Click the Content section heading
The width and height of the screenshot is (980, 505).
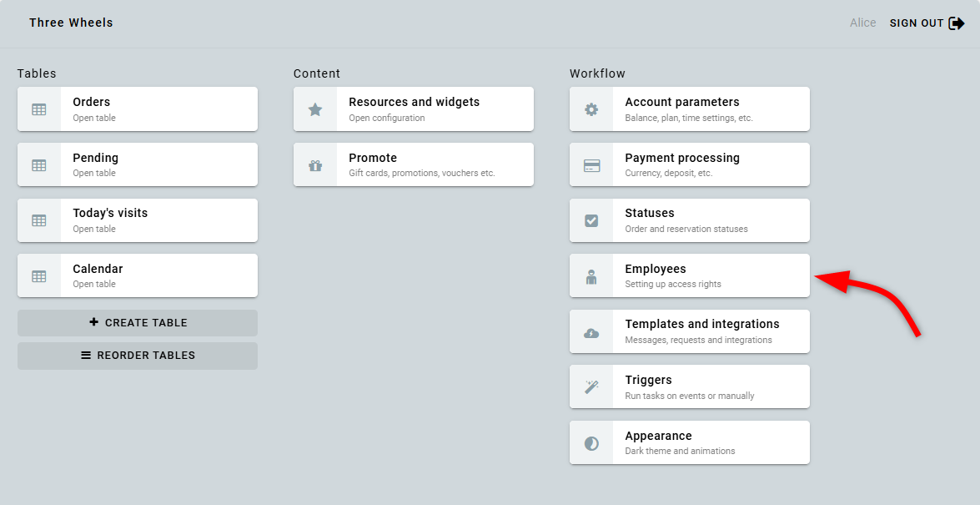point(317,73)
